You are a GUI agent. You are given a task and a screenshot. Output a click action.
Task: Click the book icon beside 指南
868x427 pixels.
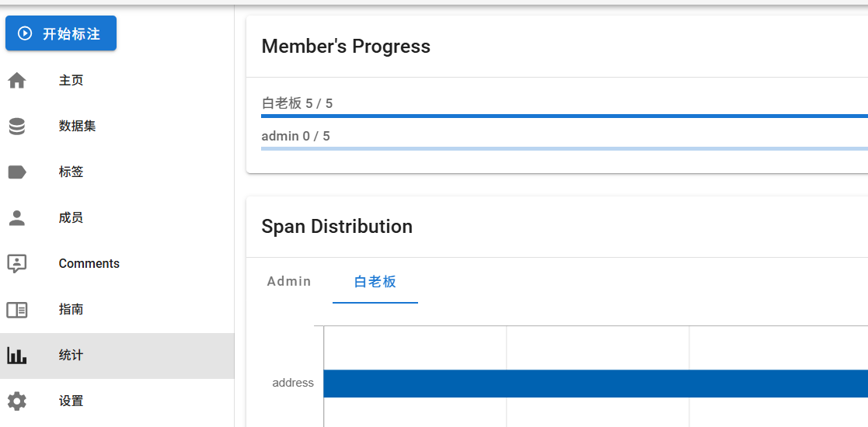pyautogui.click(x=17, y=309)
